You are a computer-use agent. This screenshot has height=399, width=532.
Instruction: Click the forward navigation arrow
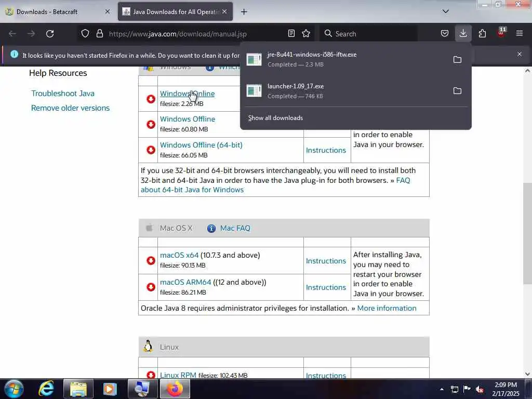pyautogui.click(x=31, y=34)
